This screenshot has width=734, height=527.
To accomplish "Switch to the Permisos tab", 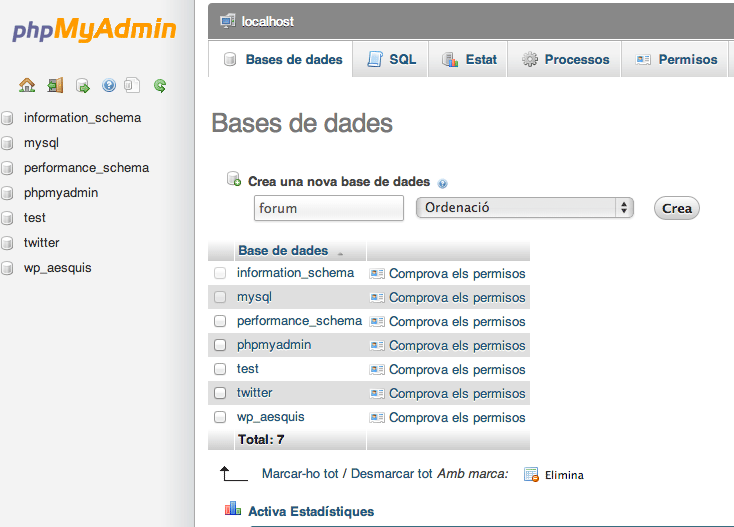I will (x=675, y=59).
